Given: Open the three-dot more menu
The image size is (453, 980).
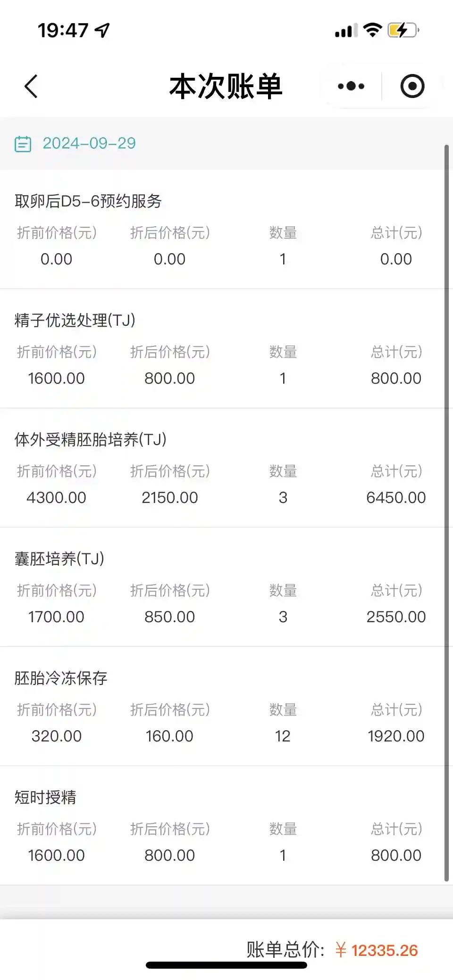Looking at the screenshot, I should [x=351, y=86].
